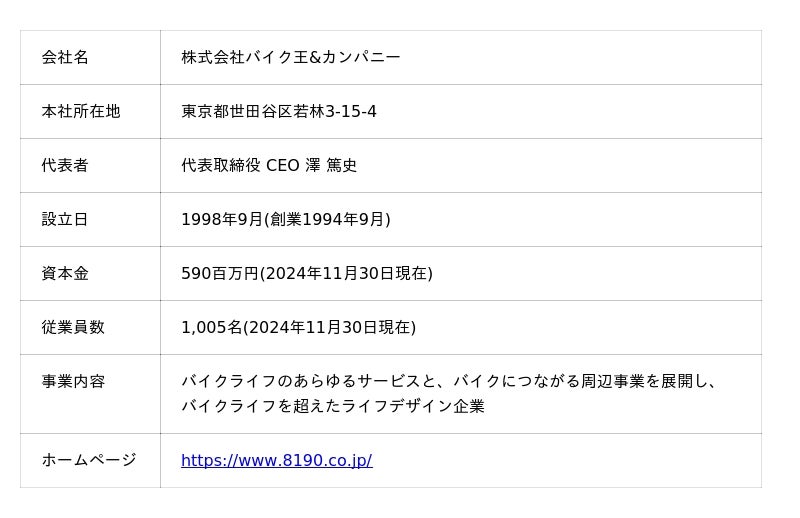Viewport: 800px width, 518px height.
Task: Click the business description line starting バイクライフのあらゆるサービス
Action: click(x=448, y=382)
